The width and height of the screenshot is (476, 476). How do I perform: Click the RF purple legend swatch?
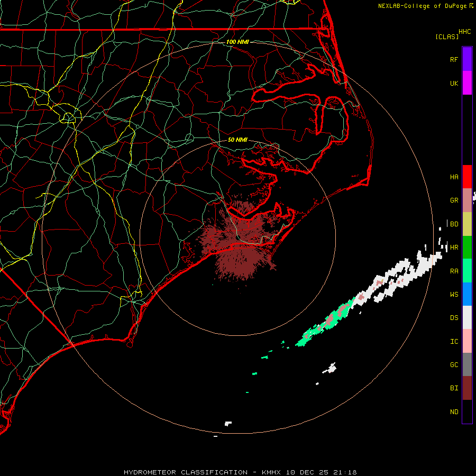click(x=467, y=59)
